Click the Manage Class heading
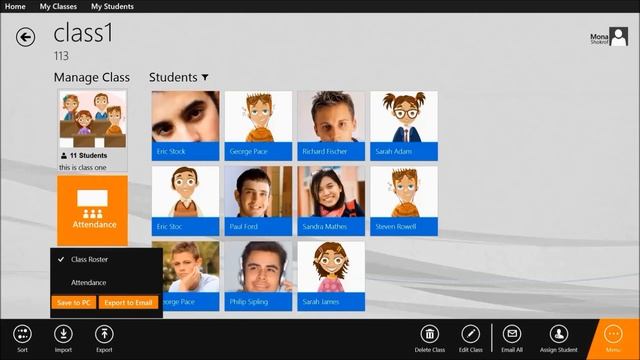This screenshot has height=360, width=640. point(92,77)
